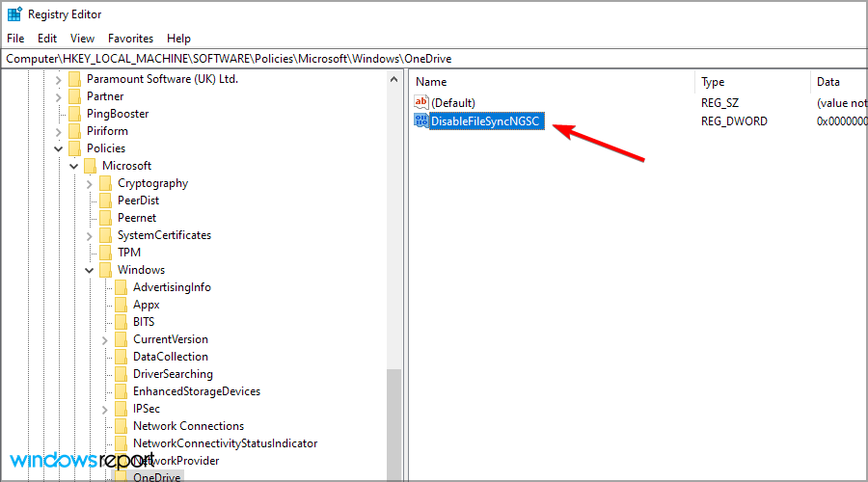The height and width of the screenshot is (482, 868).
Task: Click the REG_DWORD type cell
Action: pyautogui.click(x=734, y=121)
